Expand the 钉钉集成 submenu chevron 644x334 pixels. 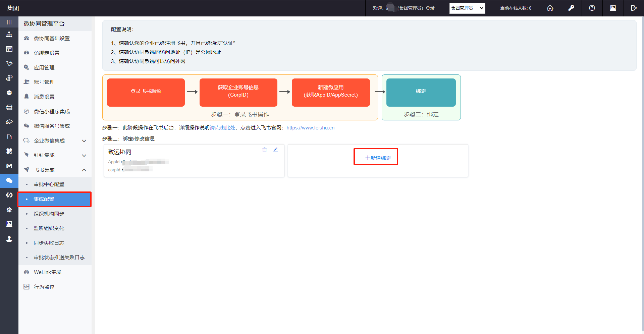click(84, 155)
